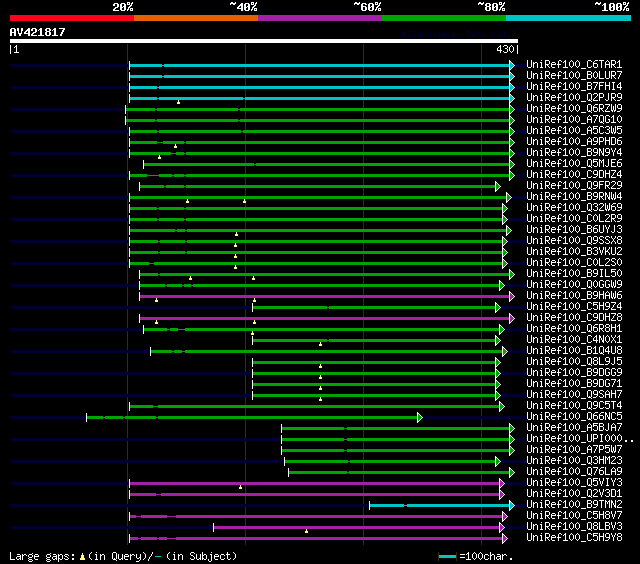
Task: Click the red 20% identity legend segment
Action: (x=72, y=18)
